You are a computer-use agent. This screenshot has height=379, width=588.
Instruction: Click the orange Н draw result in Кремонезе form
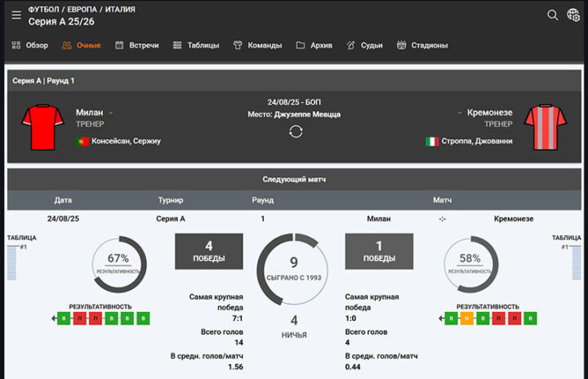pos(467,319)
